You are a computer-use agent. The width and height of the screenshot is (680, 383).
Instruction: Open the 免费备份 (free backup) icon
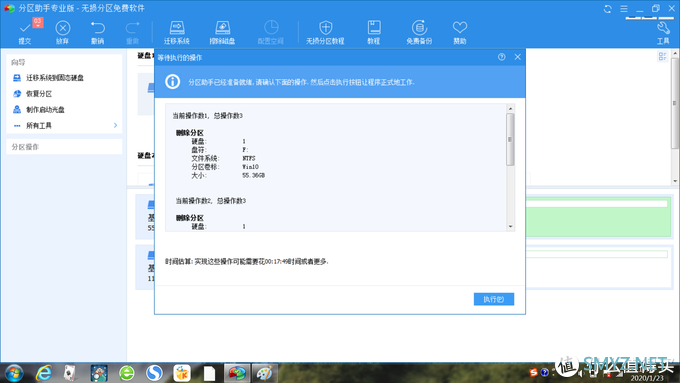pyautogui.click(x=419, y=27)
